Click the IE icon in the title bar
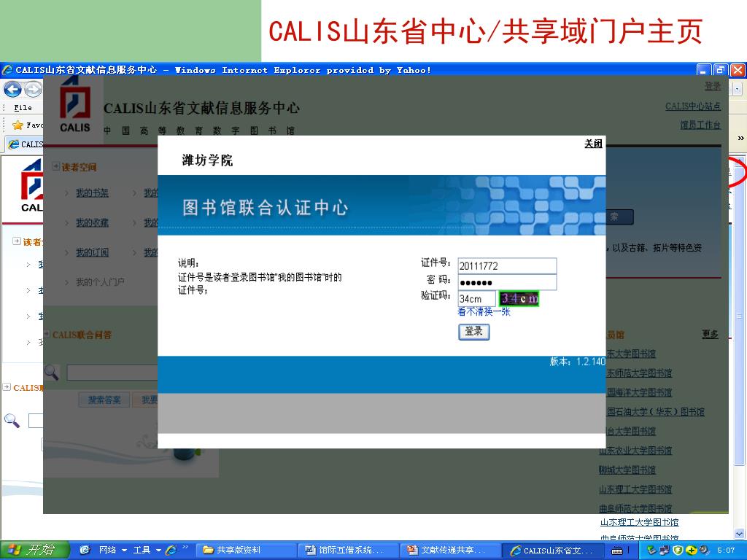The image size is (747, 560). pos(7,70)
